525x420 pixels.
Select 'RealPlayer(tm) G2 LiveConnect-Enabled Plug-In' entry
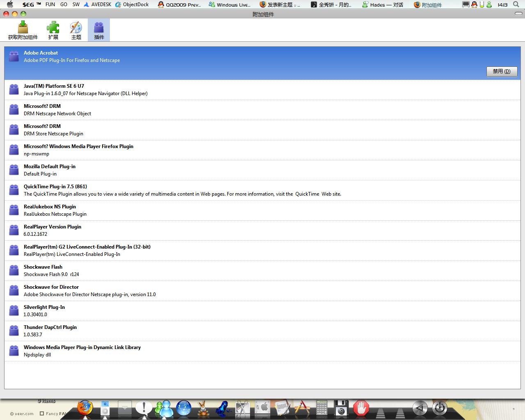click(x=262, y=251)
